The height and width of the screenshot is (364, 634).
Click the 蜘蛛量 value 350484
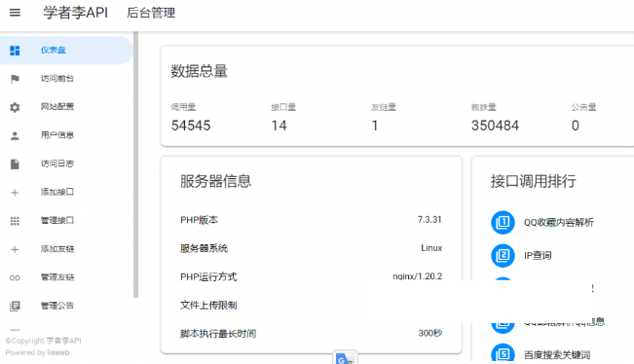click(x=495, y=126)
